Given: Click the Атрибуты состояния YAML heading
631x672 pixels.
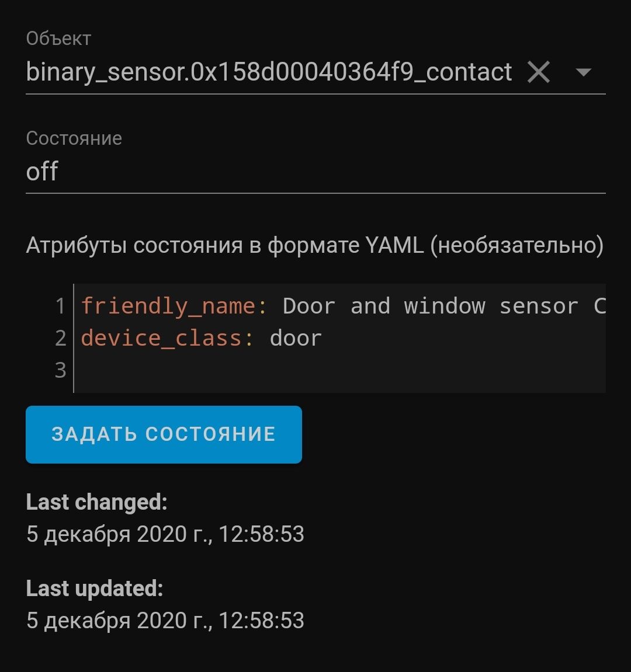Looking at the screenshot, I should coord(314,245).
